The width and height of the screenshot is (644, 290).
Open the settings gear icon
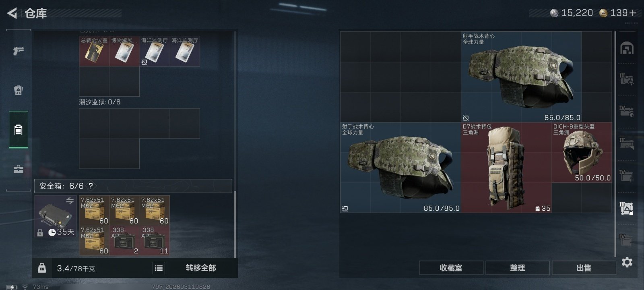point(627,262)
